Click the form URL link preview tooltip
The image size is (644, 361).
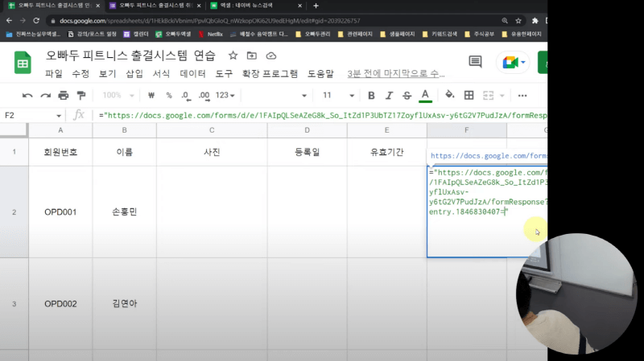coord(489,156)
